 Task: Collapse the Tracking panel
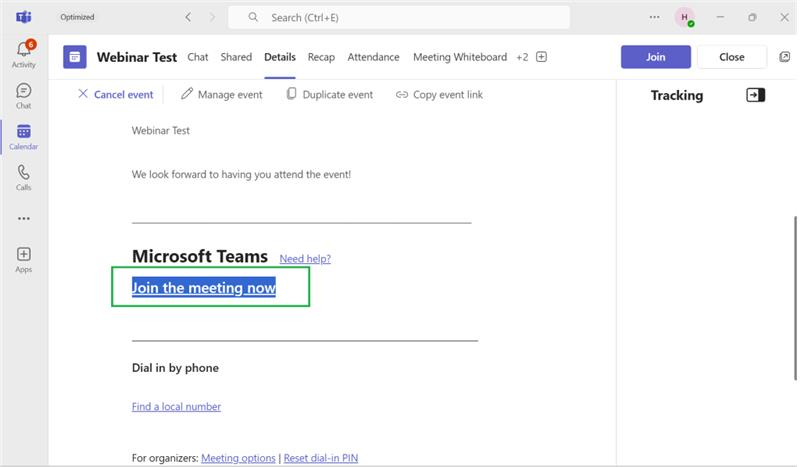point(756,95)
